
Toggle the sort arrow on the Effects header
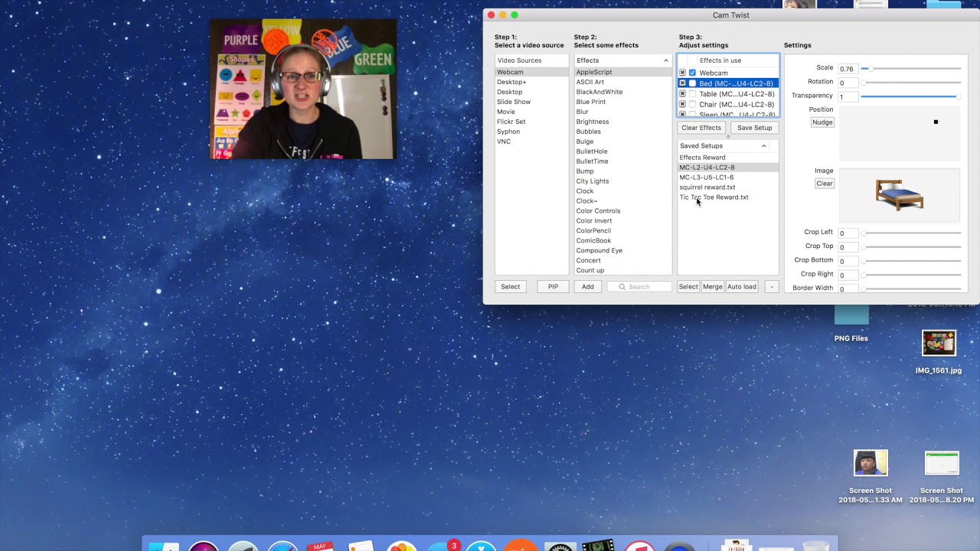click(666, 60)
